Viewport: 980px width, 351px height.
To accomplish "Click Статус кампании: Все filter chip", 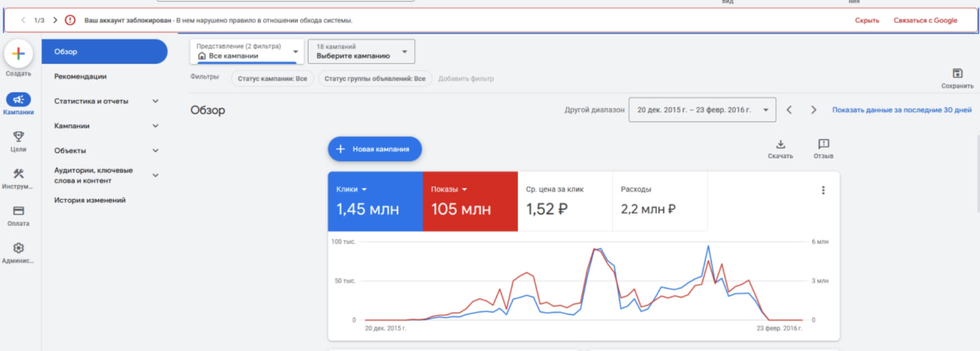I will (272, 79).
